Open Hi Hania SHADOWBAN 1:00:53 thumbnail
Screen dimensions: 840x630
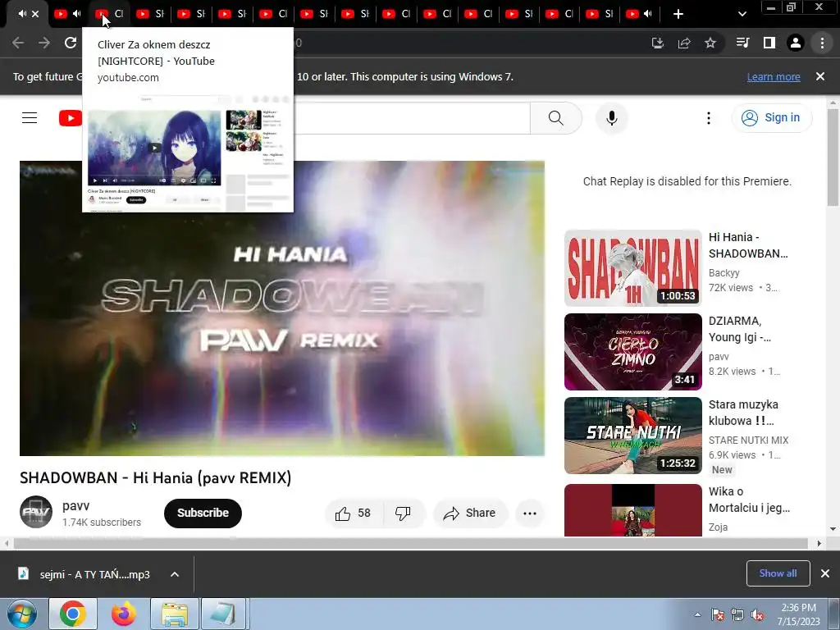click(632, 268)
